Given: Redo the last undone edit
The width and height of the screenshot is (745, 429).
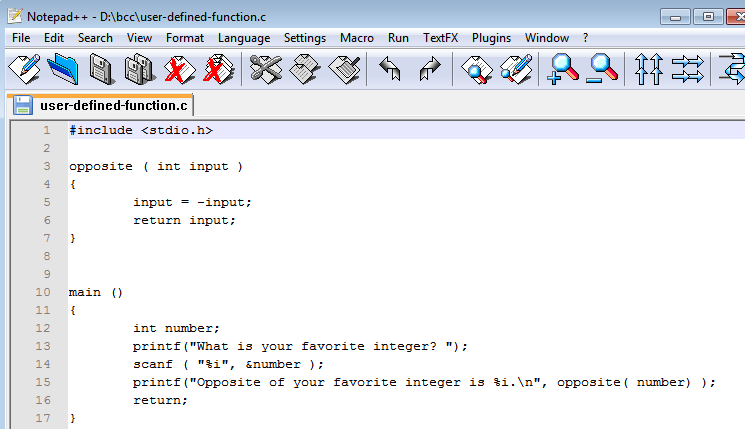Looking at the screenshot, I should click(x=429, y=69).
